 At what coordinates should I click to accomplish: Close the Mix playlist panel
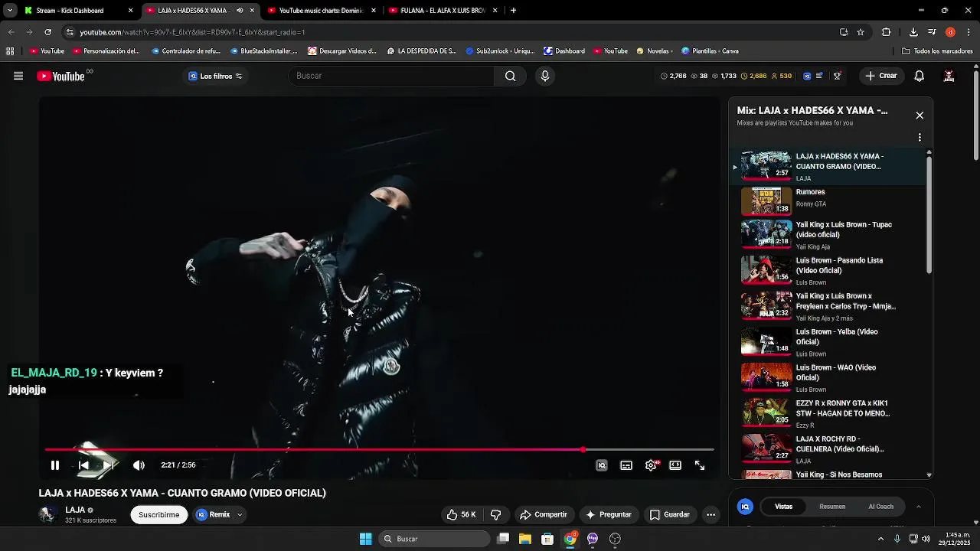pos(920,116)
